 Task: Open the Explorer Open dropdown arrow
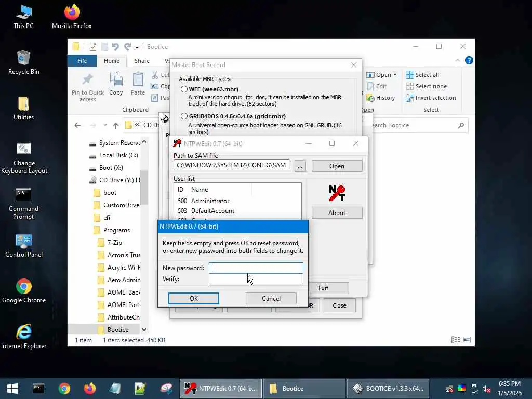(395, 75)
